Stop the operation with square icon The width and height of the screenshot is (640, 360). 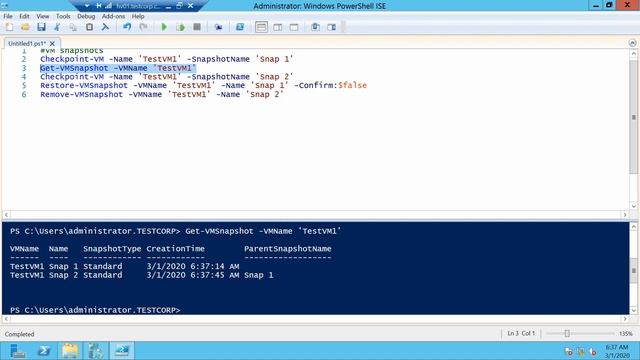tap(197, 27)
